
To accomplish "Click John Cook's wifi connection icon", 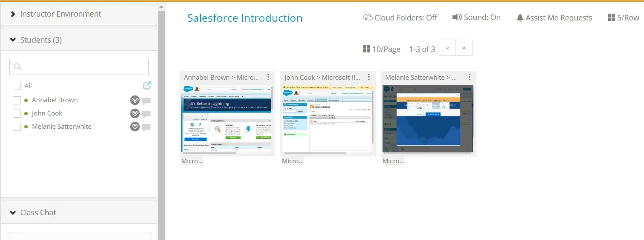I will [x=135, y=113].
